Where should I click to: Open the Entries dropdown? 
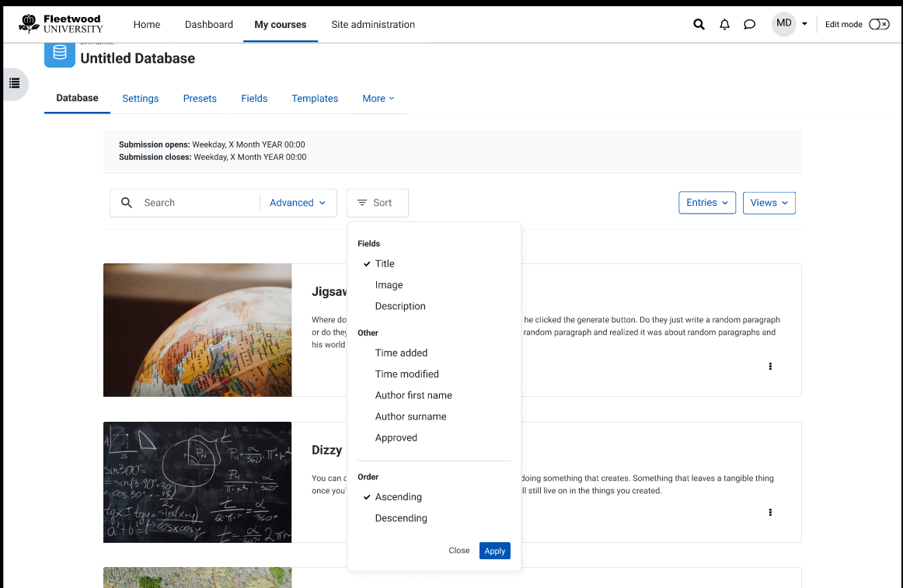[x=707, y=203]
